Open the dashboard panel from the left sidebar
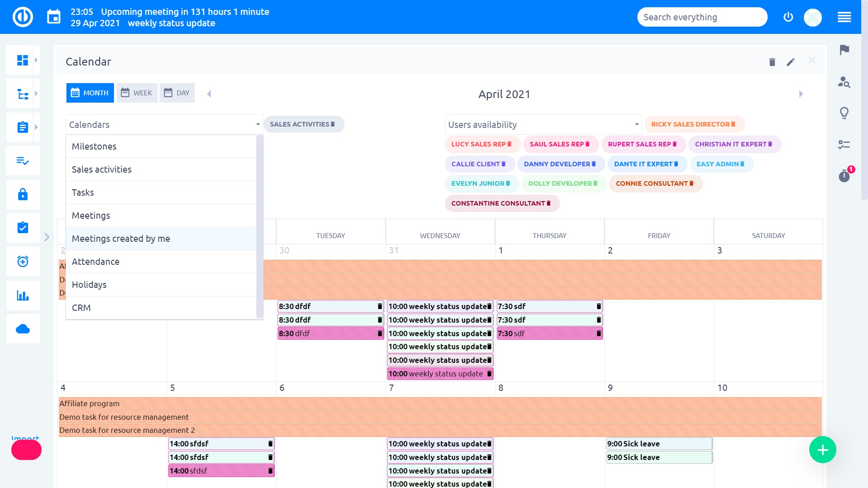The height and width of the screenshot is (488, 868). 23,60
